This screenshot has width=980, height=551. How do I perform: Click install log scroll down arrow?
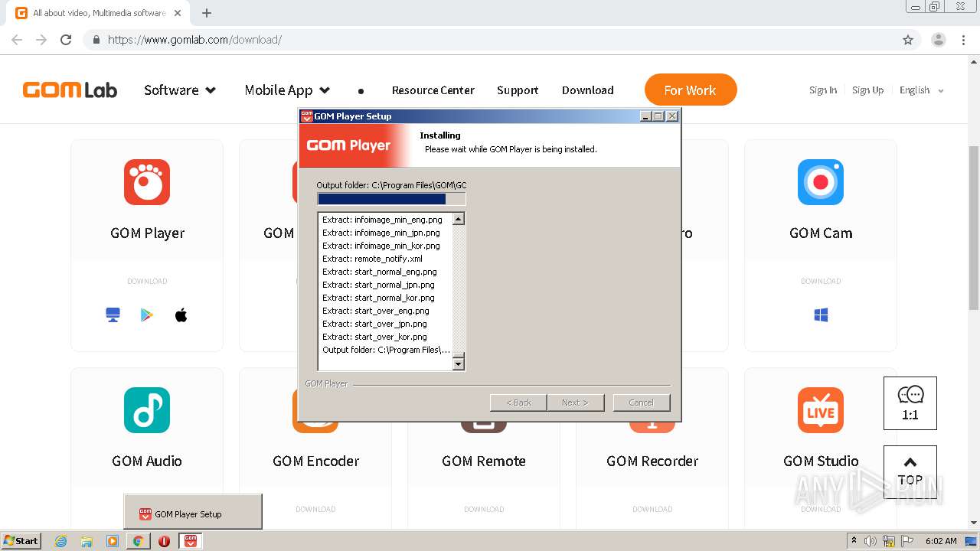click(459, 364)
